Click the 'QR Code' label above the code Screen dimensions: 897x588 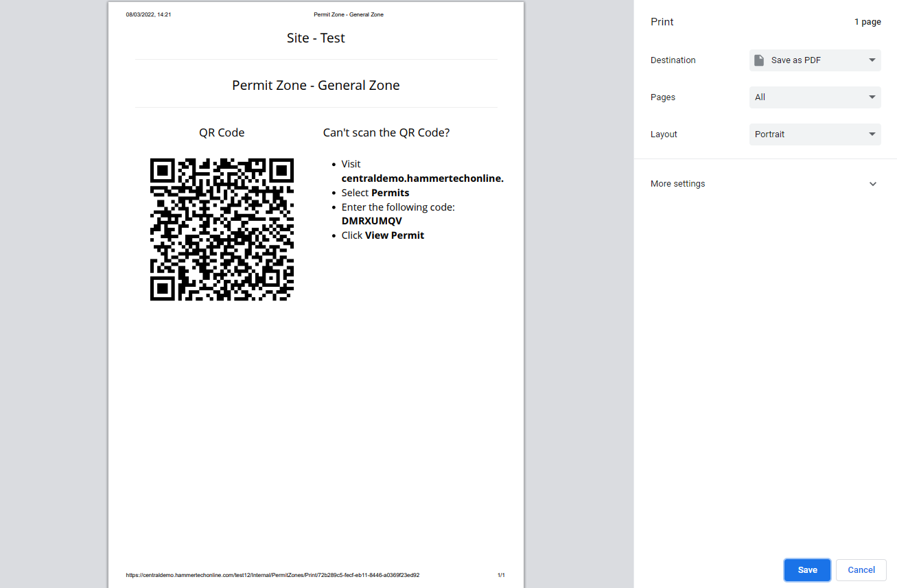pyautogui.click(x=222, y=132)
